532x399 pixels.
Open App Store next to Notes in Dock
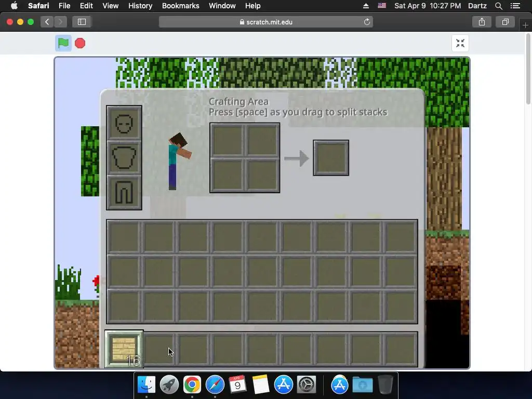pyautogui.click(x=283, y=384)
